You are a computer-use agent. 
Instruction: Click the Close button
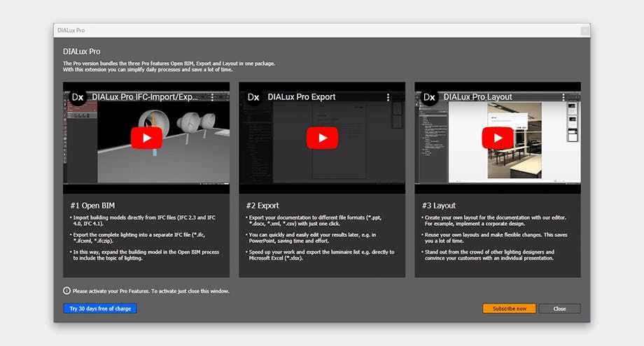click(x=559, y=308)
